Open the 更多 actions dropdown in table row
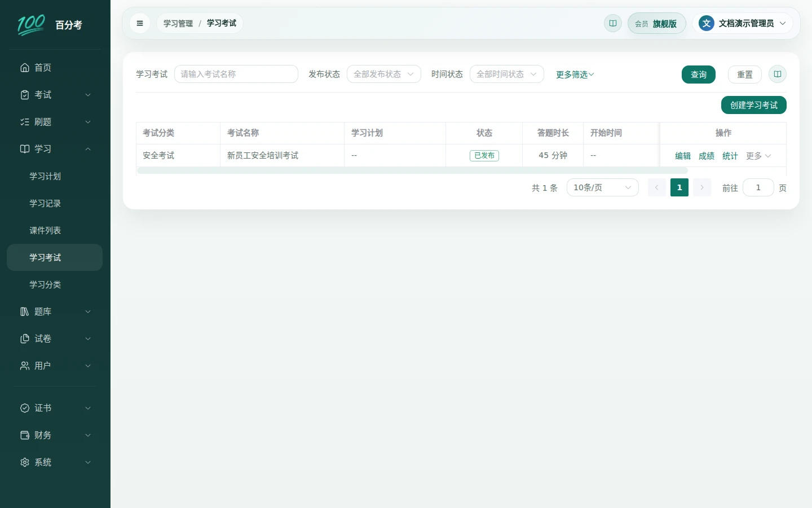This screenshot has width=812, height=508. tap(758, 156)
